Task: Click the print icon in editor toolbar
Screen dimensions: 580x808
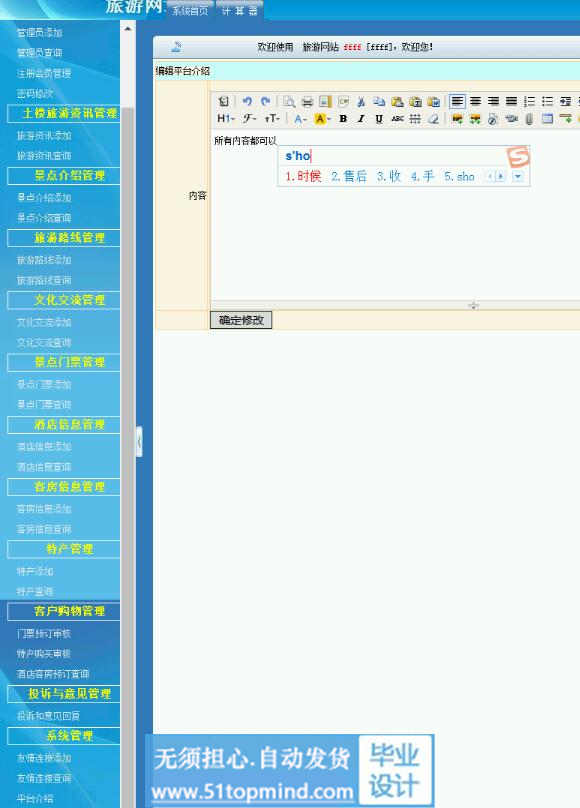Action: coord(307,102)
